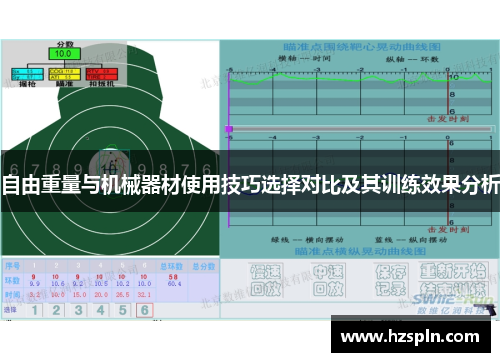
Task: Click the total rings decimal value 60.4
Action: coord(174,284)
